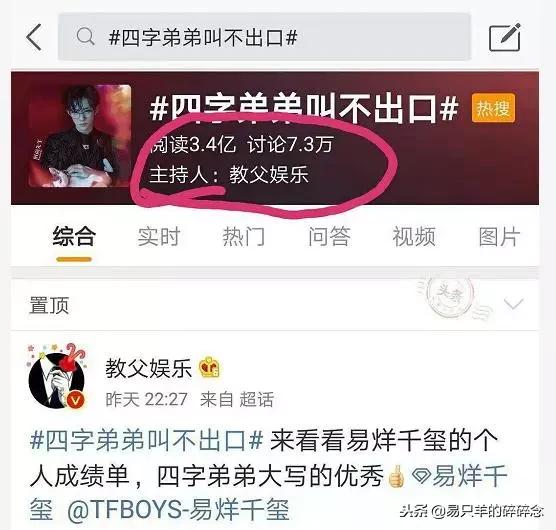The image size is (556, 530).
Task: Open the compose post icon
Action: [x=505, y=37]
